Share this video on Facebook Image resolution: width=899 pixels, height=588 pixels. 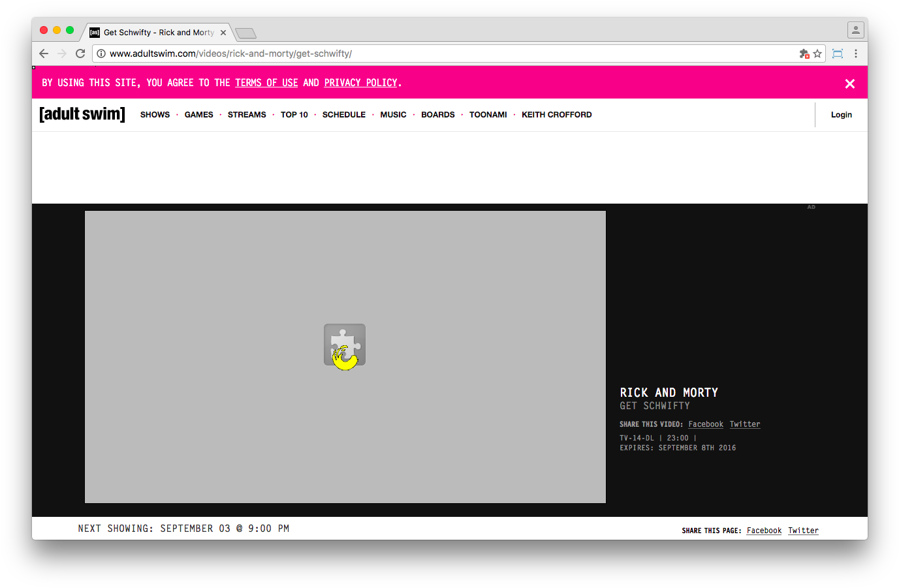click(706, 424)
